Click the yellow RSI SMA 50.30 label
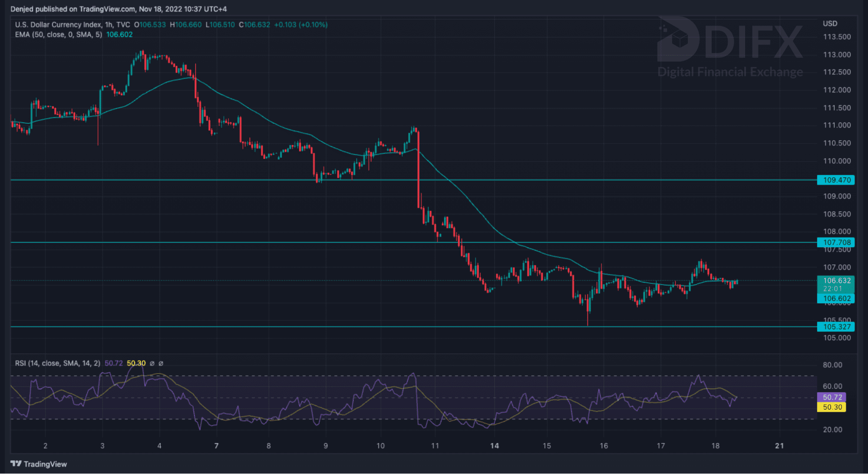 point(832,407)
